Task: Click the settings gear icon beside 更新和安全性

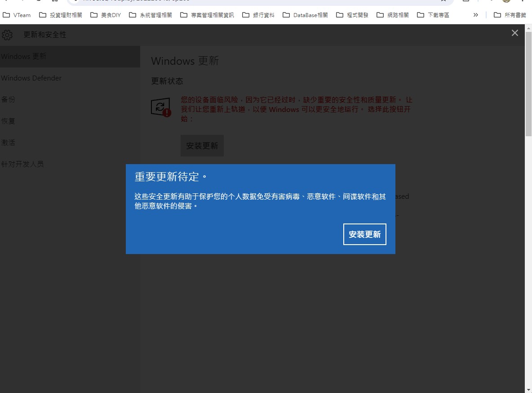Action: [7, 35]
